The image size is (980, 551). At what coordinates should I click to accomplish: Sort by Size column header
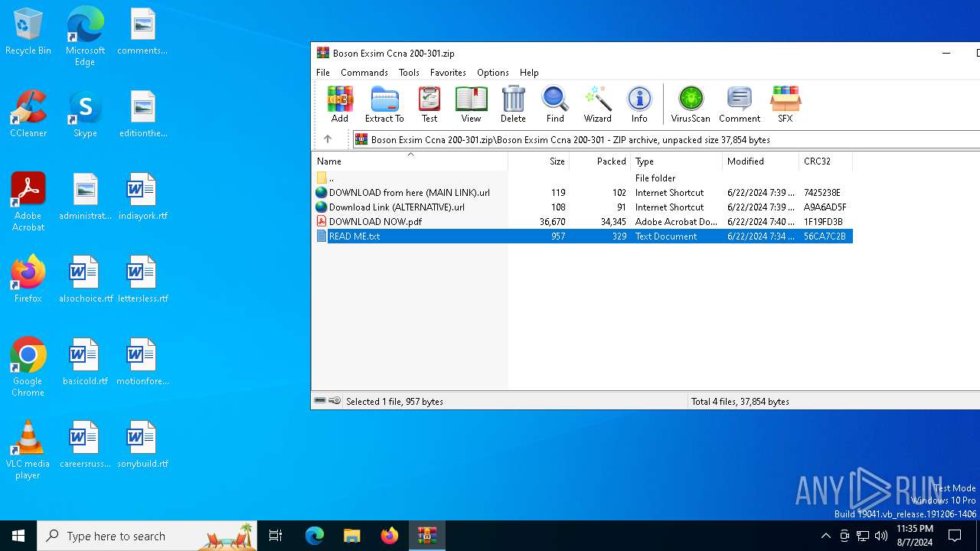click(x=539, y=161)
